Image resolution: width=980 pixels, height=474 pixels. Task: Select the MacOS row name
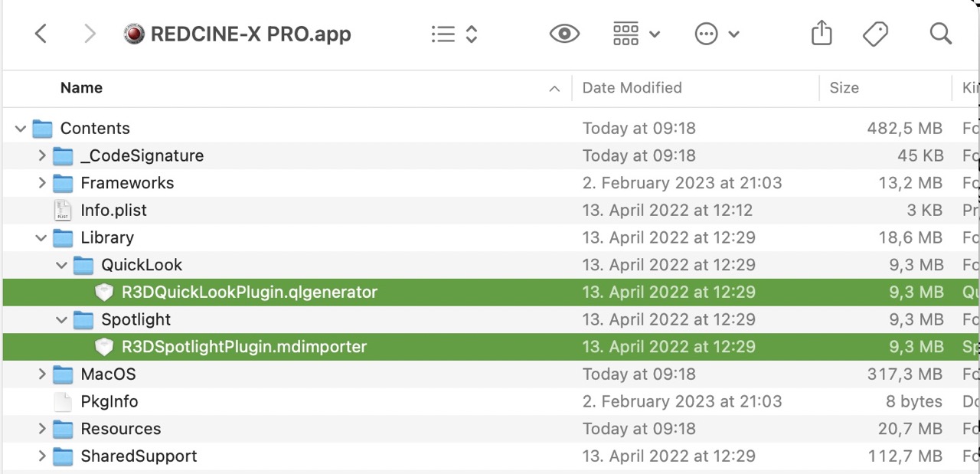click(x=108, y=374)
